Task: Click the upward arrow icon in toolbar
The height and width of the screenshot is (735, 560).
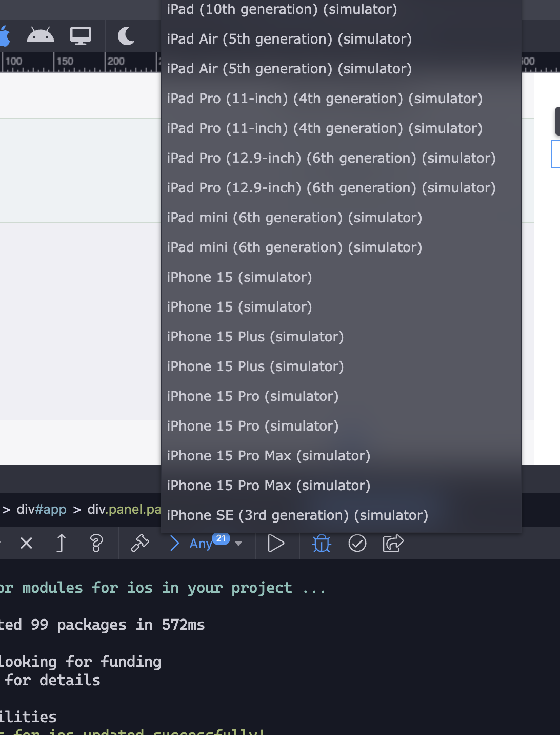Action: coord(61,543)
